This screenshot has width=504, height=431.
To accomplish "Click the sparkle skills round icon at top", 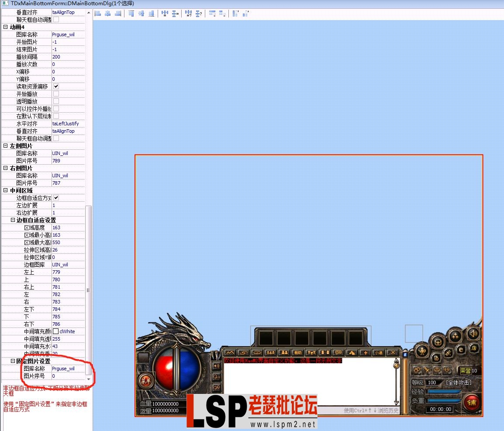I will (x=455, y=336).
